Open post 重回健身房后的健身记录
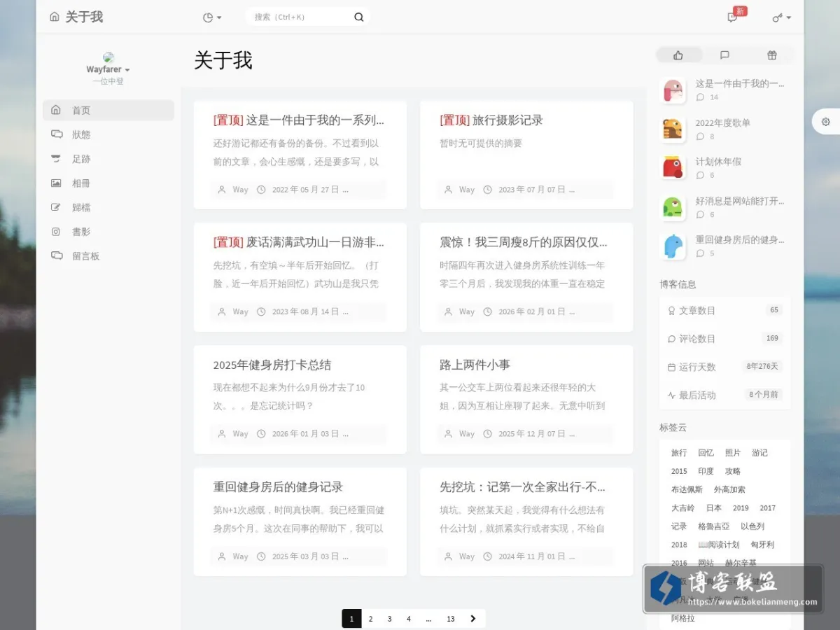The width and height of the screenshot is (840, 630). [x=278, y=487]
